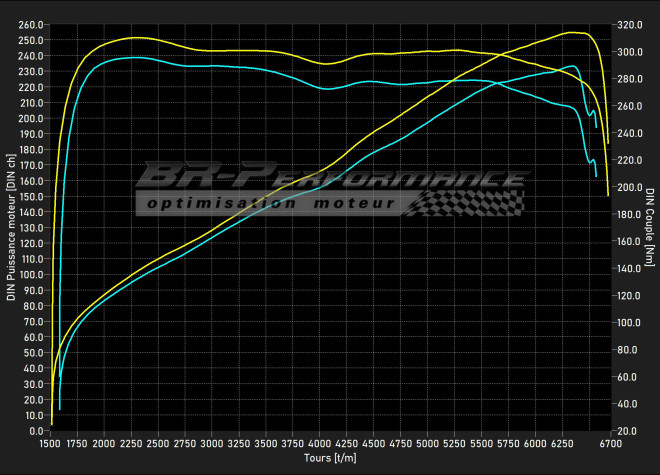Click the 1500 tick label on the x-axis
This screenshot has height=475, width=660.
[50, 442]
